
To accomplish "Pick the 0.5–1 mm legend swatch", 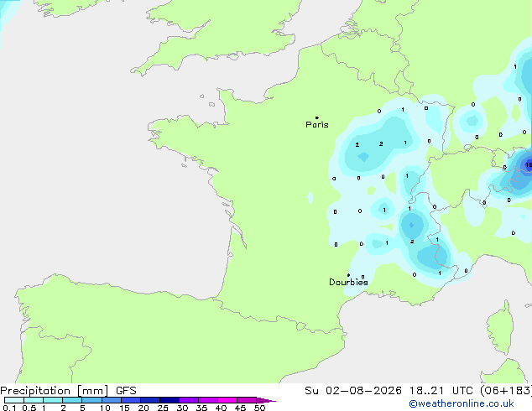I will [34, 400].
